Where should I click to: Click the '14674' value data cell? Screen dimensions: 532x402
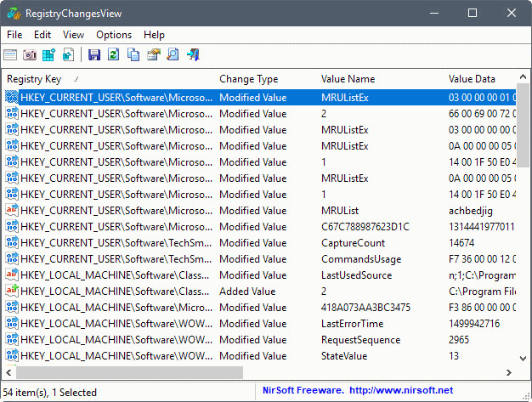pos(461,243)
